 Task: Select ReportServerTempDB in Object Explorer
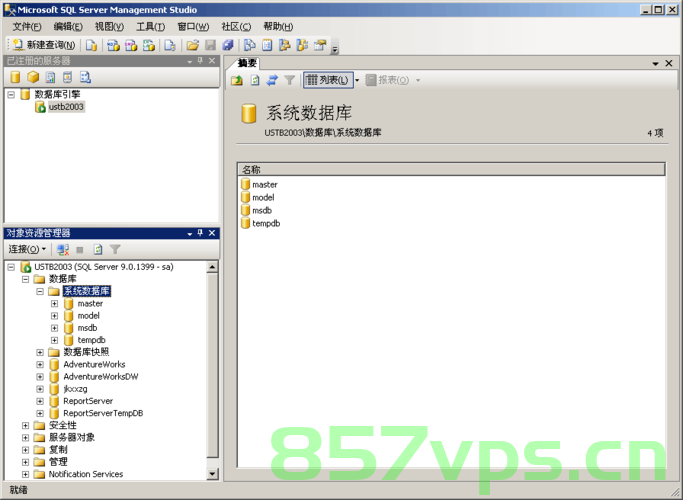pos(103,413)
